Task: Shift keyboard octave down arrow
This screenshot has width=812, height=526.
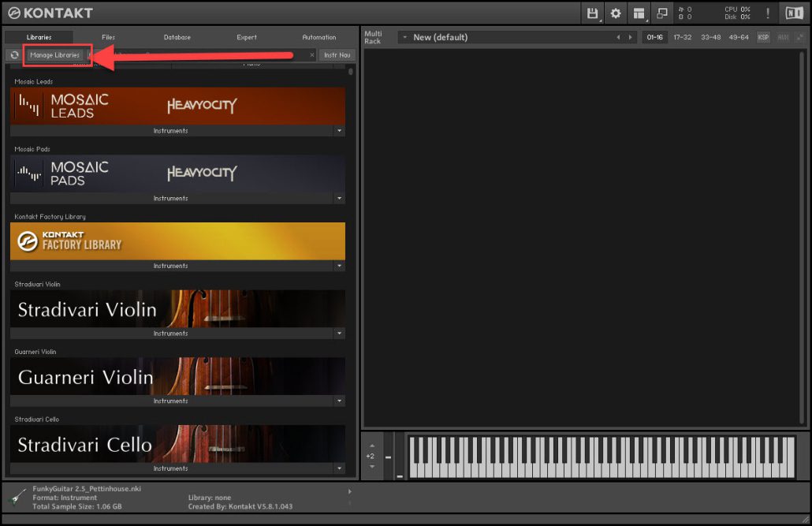Action: 372,467
